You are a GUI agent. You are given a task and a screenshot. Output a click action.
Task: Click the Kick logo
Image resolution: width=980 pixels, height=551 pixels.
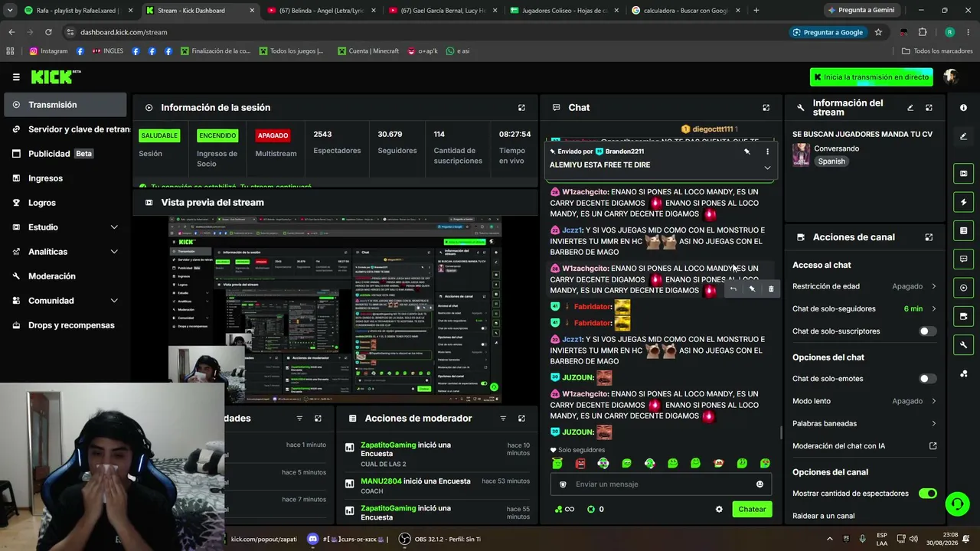[55, 77]
